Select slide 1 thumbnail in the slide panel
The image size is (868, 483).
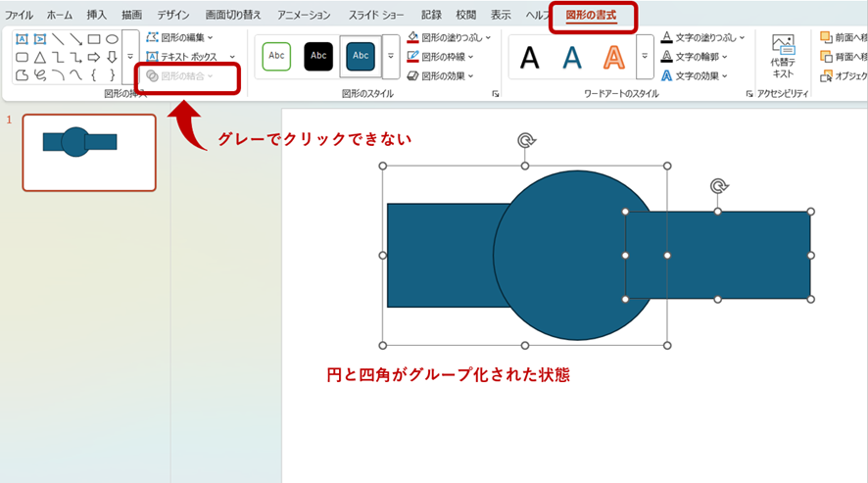point(89,152)
